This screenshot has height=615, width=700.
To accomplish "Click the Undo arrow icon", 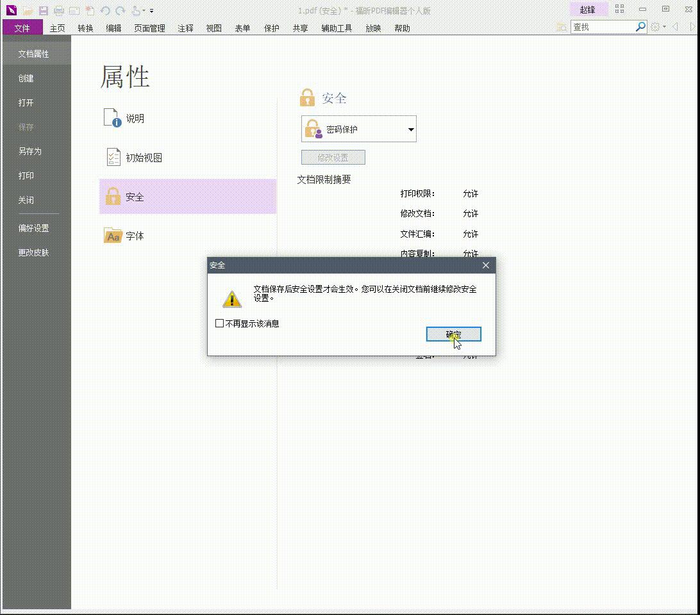I will click(x=105, y=11).
